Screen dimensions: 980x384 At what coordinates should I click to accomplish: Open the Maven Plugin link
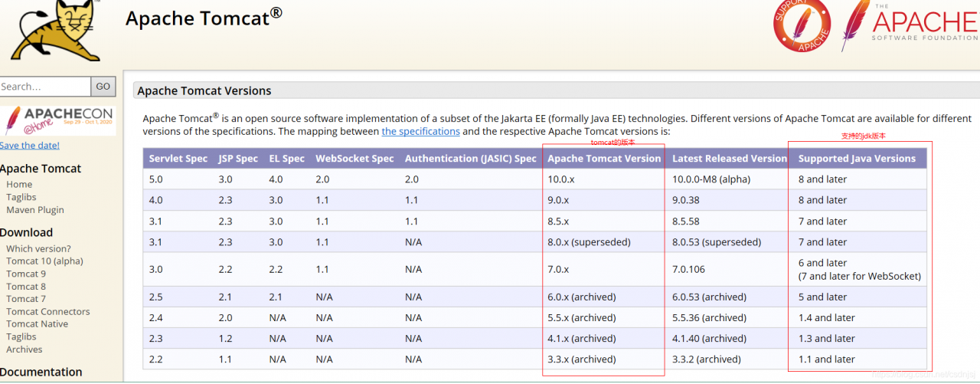click(x=35, y=210)
